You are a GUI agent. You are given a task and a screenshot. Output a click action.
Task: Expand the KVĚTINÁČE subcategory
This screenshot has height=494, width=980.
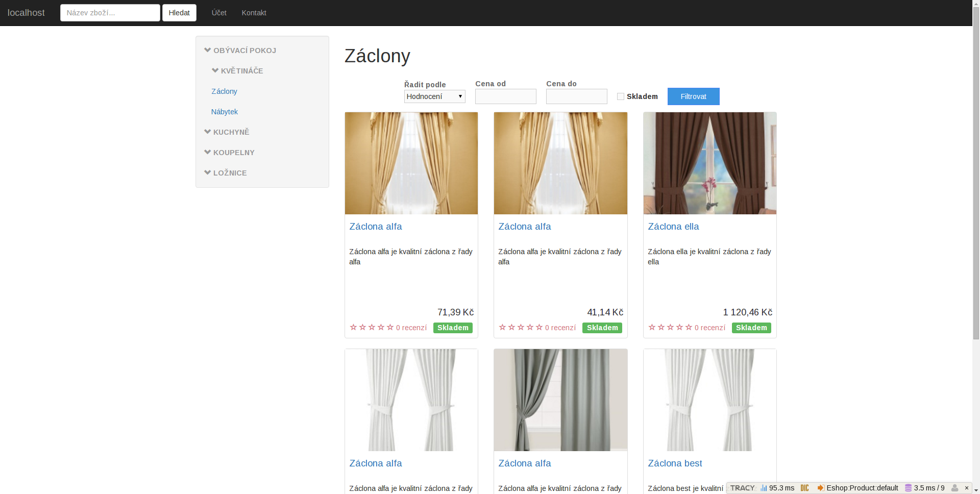237,71
